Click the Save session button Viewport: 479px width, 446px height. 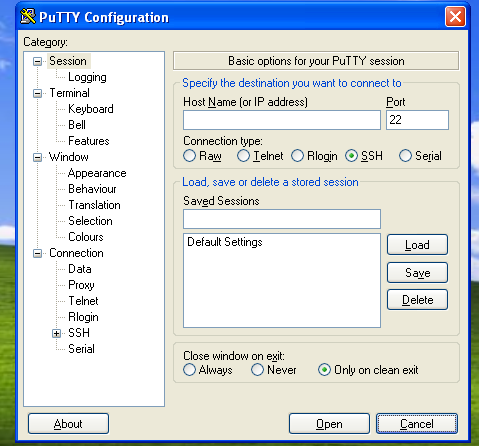point(417,273)
